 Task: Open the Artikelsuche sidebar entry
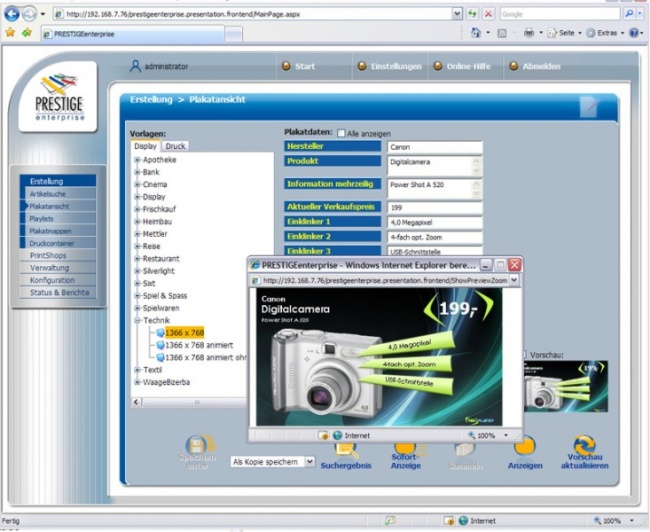[x=58, y=194]
